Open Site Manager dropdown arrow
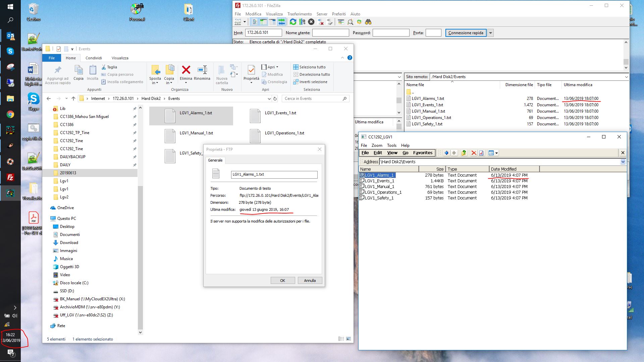Screen dimensions: 644x362 point(245,22)
